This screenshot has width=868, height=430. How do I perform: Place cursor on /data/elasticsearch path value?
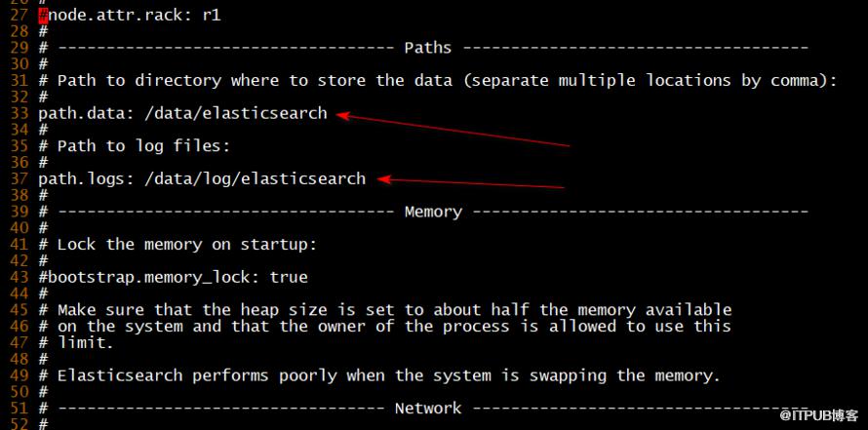(x=236, y=113)
